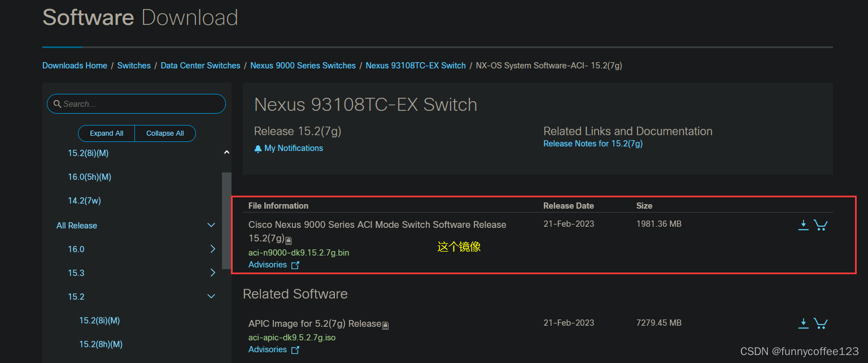Click the Release Date column header
The height and width of the screenshot is (363, 868).
(x=569, y=206)
